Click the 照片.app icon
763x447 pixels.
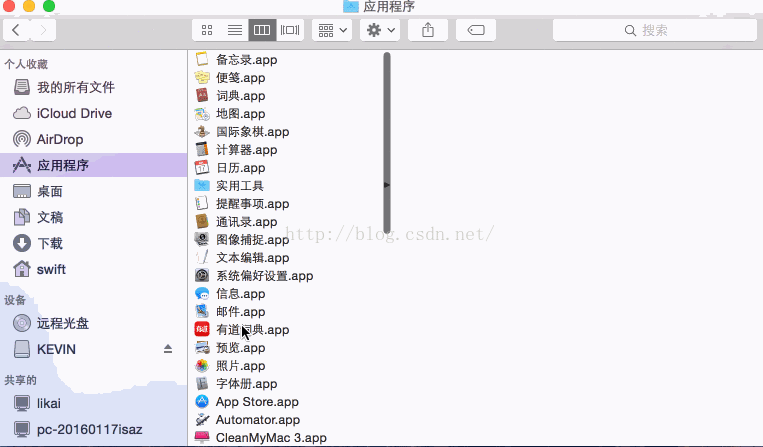pos(202,365)
